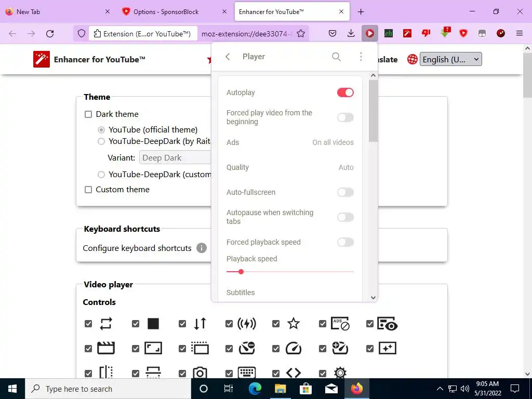Switch to the New Tab tab
The height and width of the screenshot is (399, 532).
(58, 12)
